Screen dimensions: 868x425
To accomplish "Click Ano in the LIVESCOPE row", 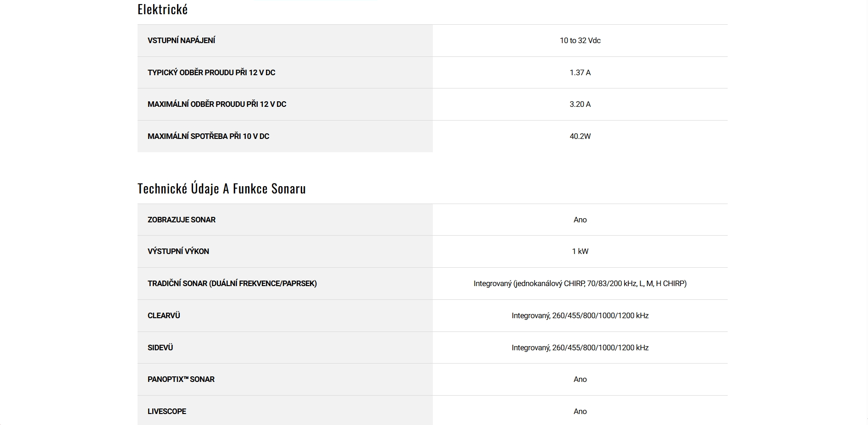I will [580, 411].
